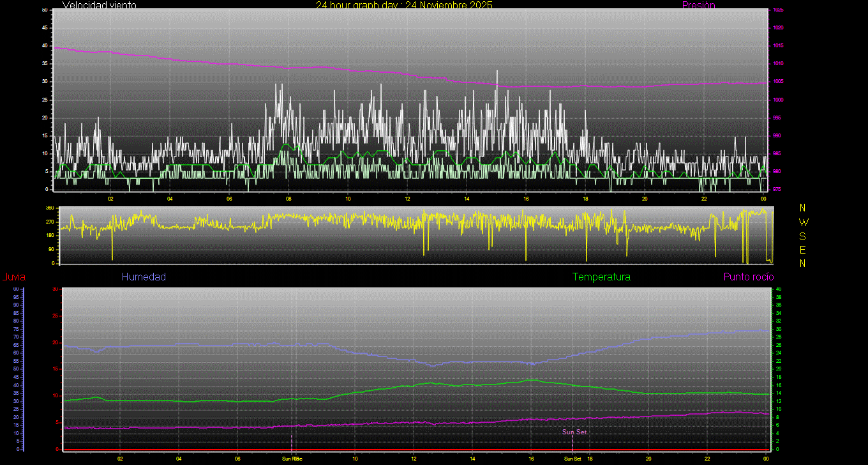Screen dimensions: 868x465
Task: Select "Sun Set" text inside the lower graph
Action: (x=574, y=432)
